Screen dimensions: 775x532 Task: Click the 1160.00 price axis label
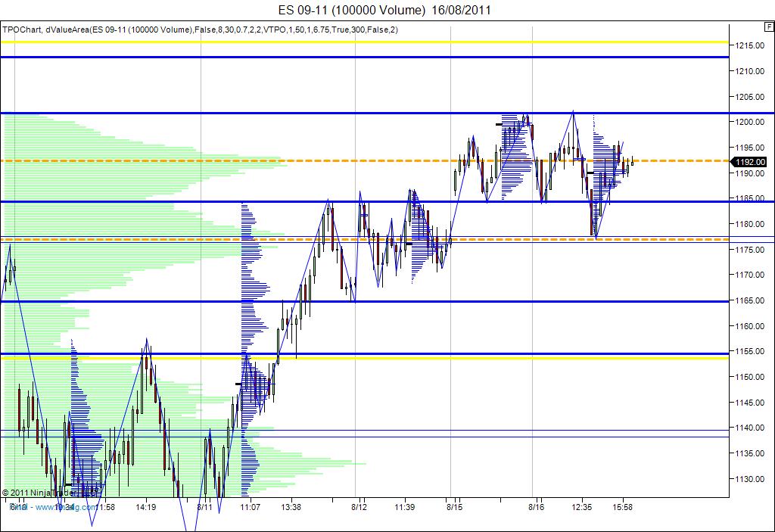750,326
